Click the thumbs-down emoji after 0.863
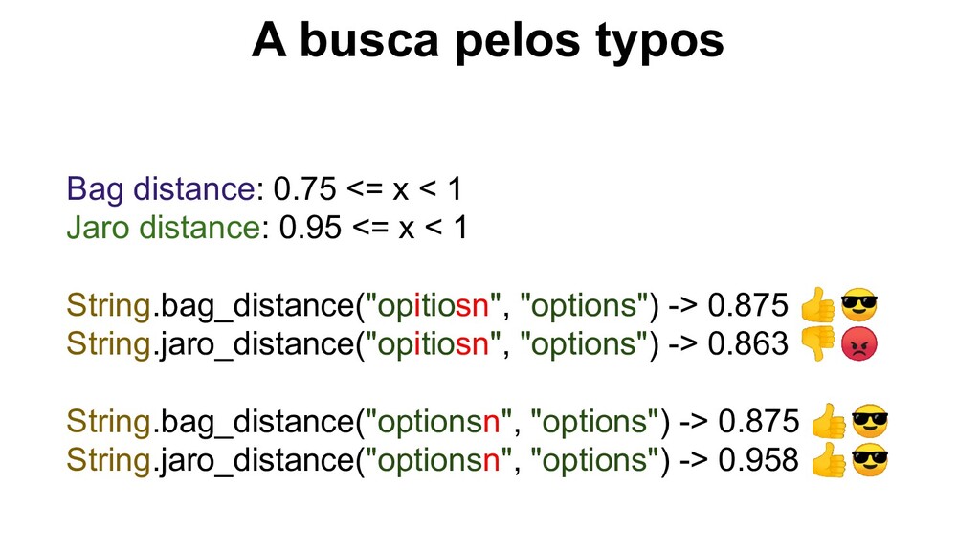The width and height of the screenshot is (980, 551). (817, 343)
